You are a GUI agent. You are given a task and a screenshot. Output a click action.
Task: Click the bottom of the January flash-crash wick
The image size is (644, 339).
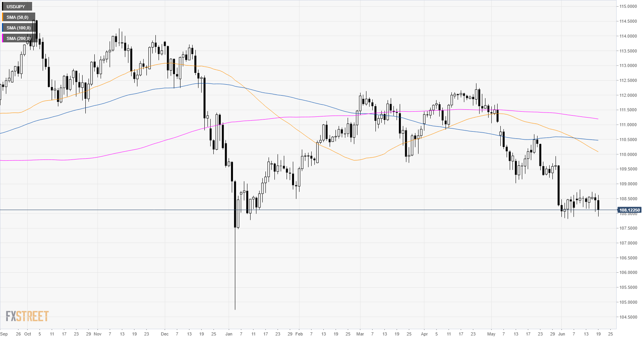[235, 309]
